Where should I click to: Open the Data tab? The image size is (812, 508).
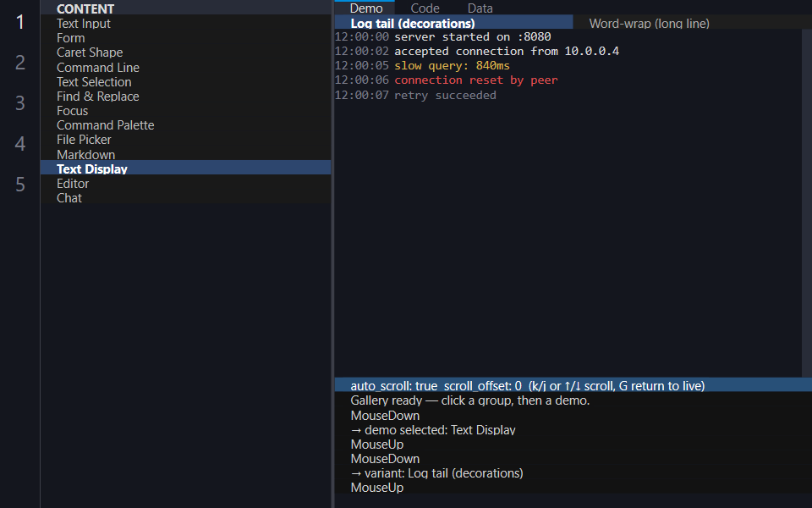coord(480,8)
